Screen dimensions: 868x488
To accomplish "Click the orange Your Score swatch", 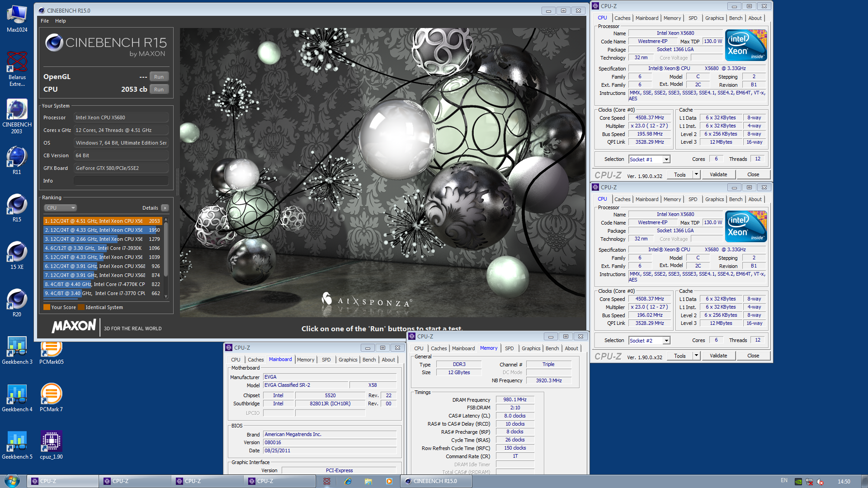I will (47, 307).
